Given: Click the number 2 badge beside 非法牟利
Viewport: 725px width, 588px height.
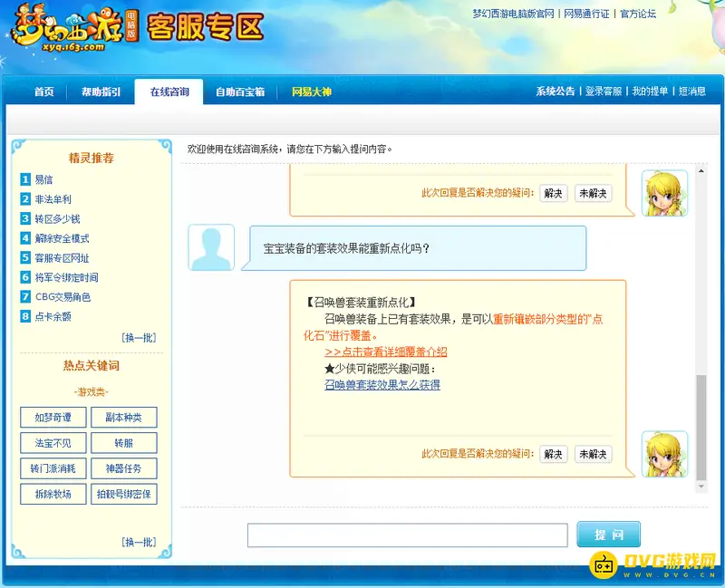Looking at the screenshot, I should pyautogui.click(x=25, y=198).
